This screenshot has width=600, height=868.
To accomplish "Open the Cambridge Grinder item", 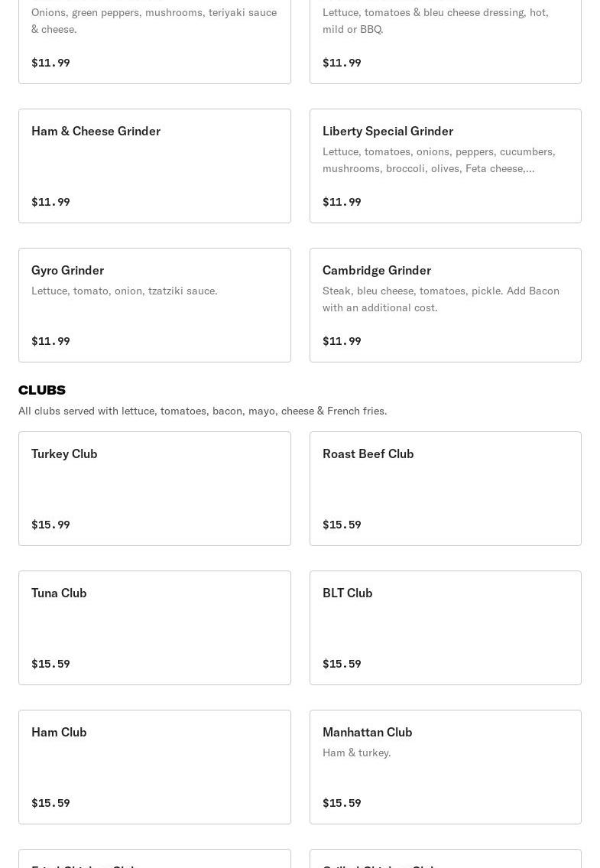I will coord(445,304).
